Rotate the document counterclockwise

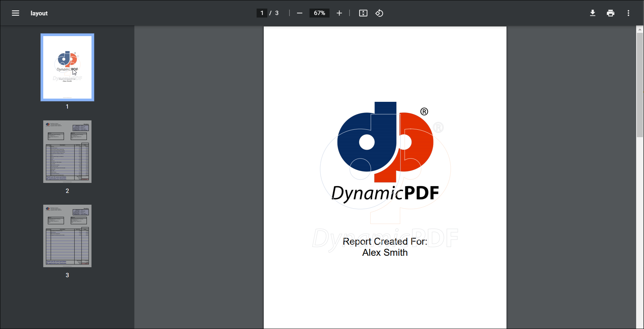point(379,13)
